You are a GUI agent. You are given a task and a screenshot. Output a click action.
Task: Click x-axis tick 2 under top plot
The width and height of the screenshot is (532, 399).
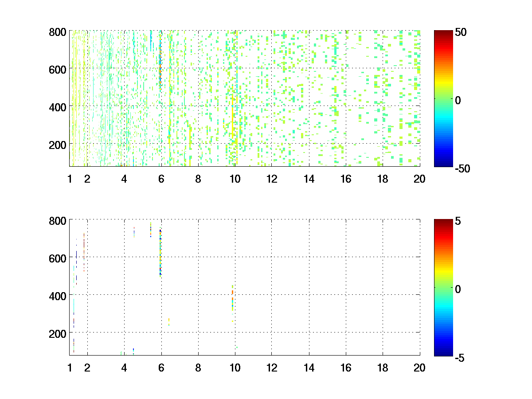87,179
